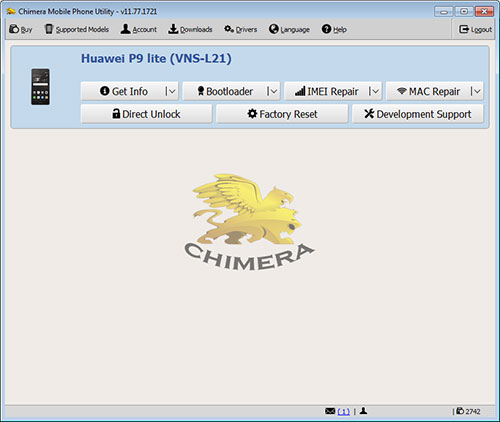
Task: Click the IMEI Repair button
Action: [x=326, y=91]
